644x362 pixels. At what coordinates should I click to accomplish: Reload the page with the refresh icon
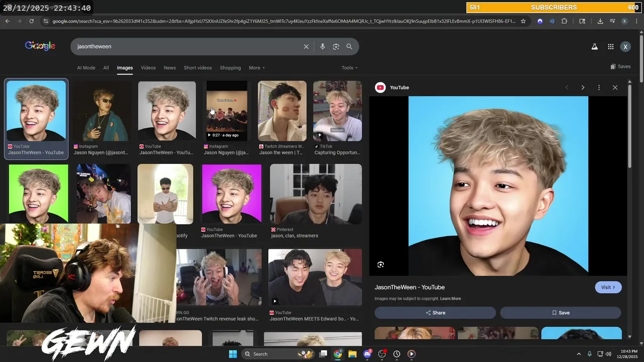pyautogui.click(x=31, y=21)
